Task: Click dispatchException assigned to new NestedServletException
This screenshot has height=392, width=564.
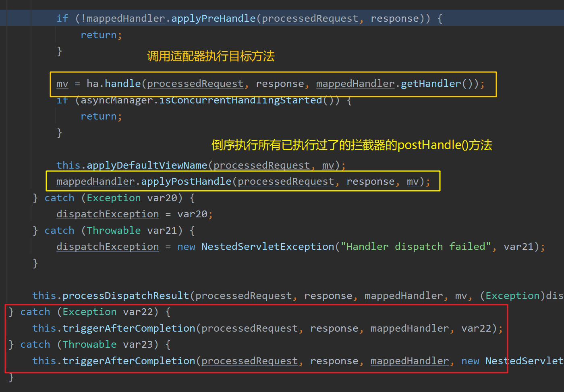Action: click(108, 247)
